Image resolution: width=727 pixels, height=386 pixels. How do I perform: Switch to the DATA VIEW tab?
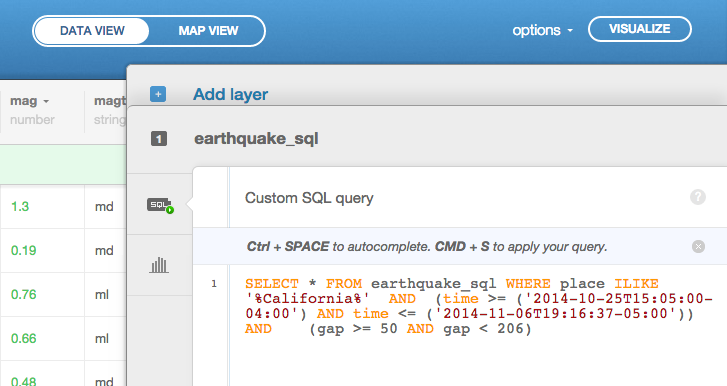(92, 31)
